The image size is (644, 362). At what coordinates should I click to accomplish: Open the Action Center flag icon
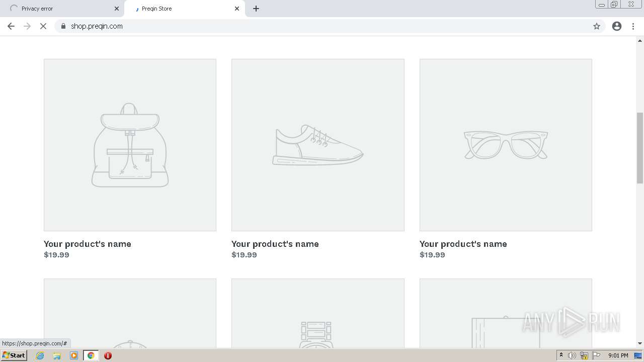pyautogui.click(x=596, y=355)
